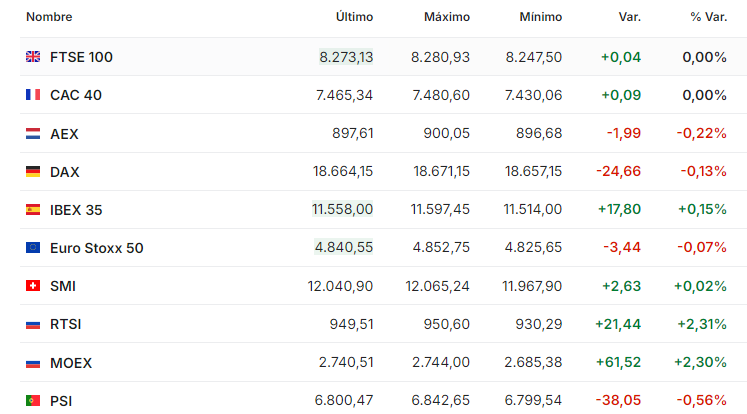
Task: Select SMI last value 12.040,90
Action: pos(340,286)
